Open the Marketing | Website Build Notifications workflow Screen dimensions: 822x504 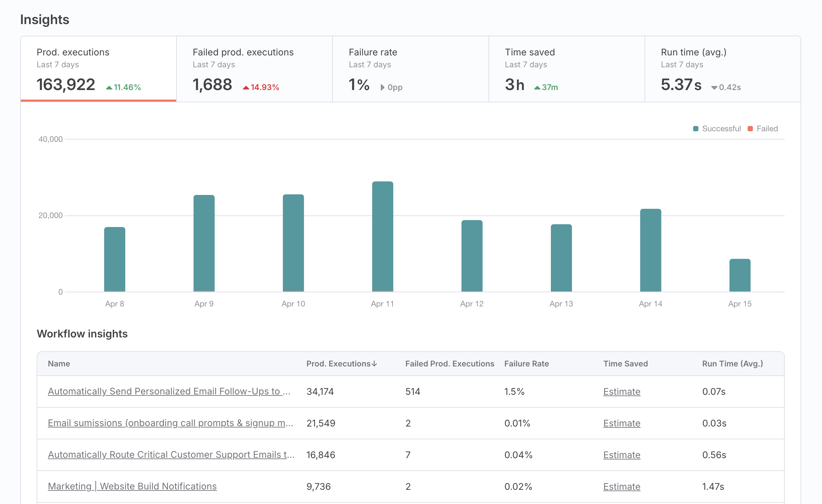click(132, 486)
